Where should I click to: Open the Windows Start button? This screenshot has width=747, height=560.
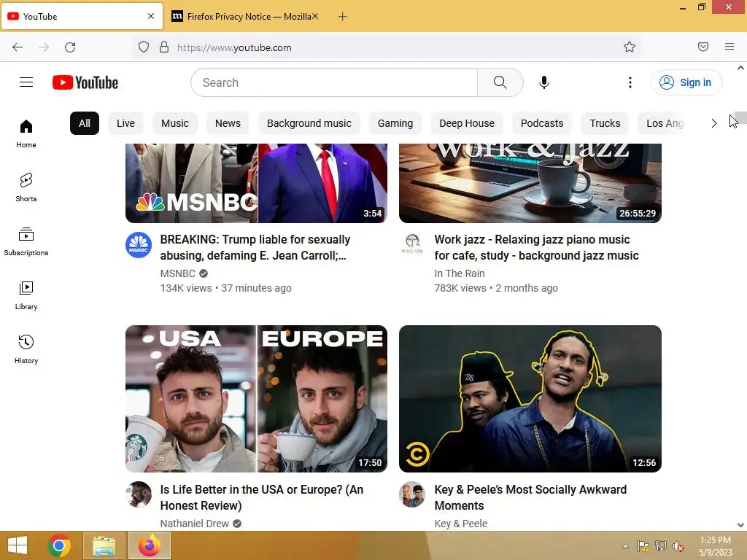18,545
